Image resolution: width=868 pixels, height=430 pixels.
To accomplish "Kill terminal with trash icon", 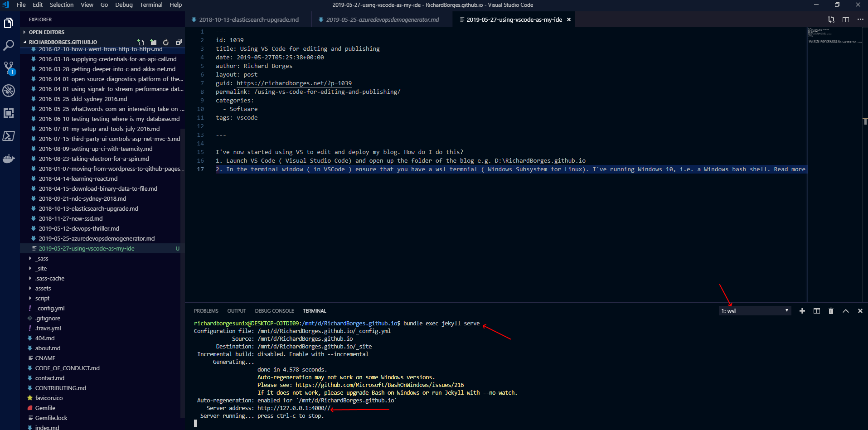I will [831, 311].
